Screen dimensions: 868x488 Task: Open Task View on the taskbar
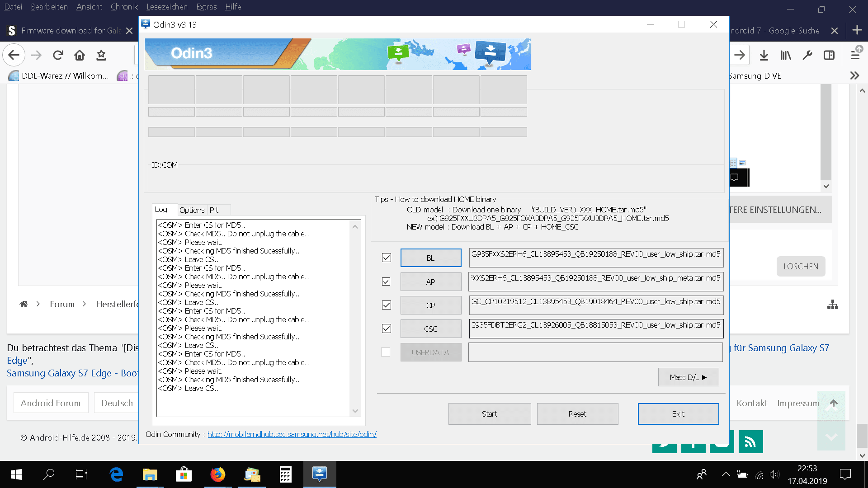pyautogui.click(x=81, y=474)
